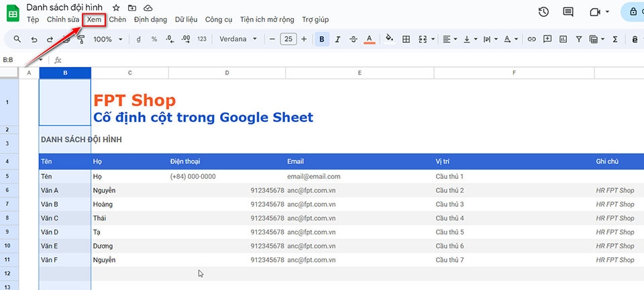Image resolution: width=644 pixels, height=290 pixels.
Task: Star the Danh sách đội hình document
Action: (116, 8)
